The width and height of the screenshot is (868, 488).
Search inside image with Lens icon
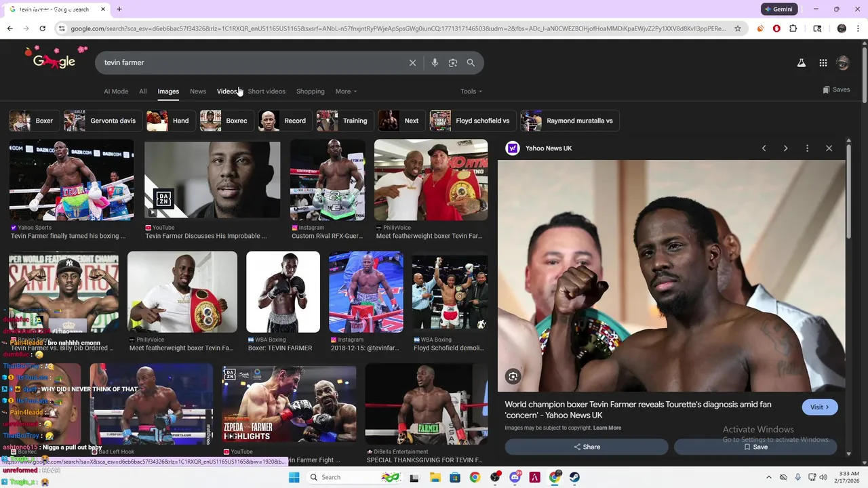coord(513,377)
